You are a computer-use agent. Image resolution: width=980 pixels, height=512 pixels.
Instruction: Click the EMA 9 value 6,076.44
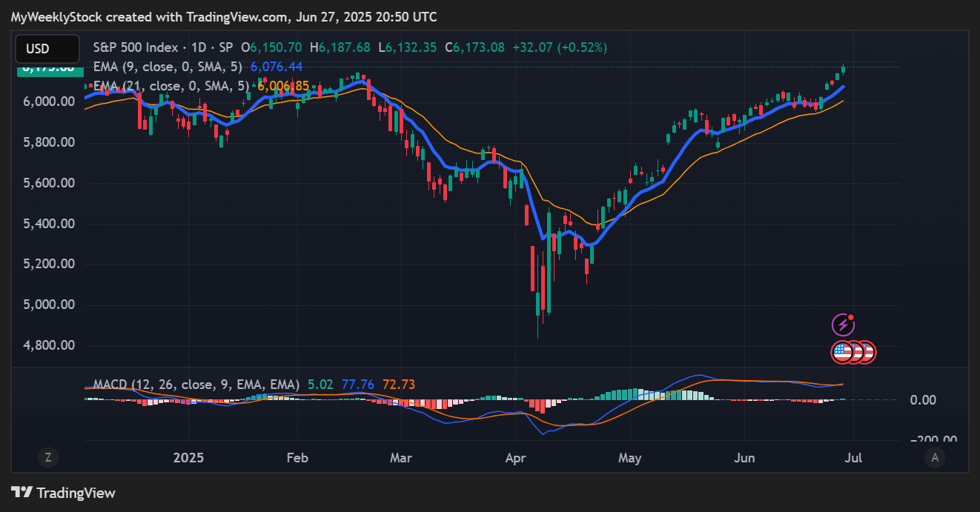(277, 67)
